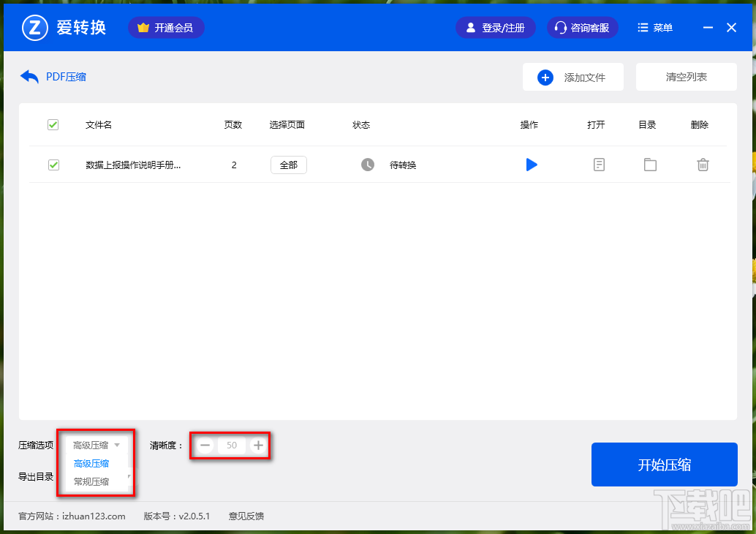The width and height of the screenshot is (756, 534).
Task: Click the Z logo in the title bar
Action: pyautogui.click(x=34, y=27)
